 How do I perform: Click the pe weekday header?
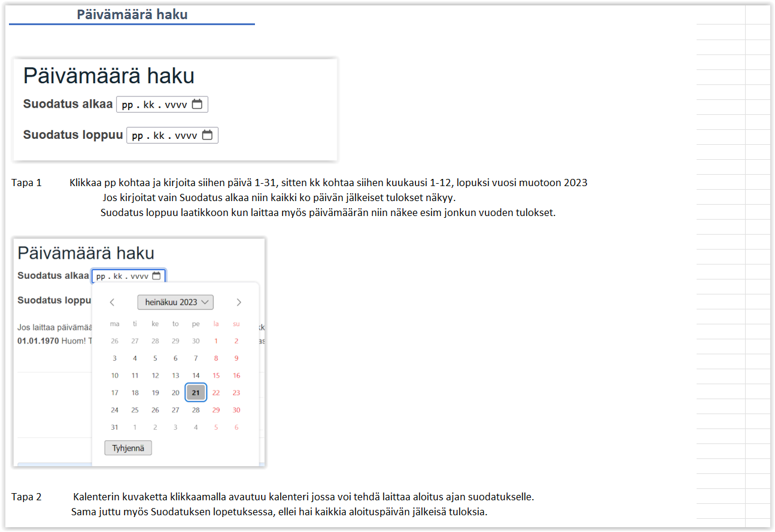point(196,324)
